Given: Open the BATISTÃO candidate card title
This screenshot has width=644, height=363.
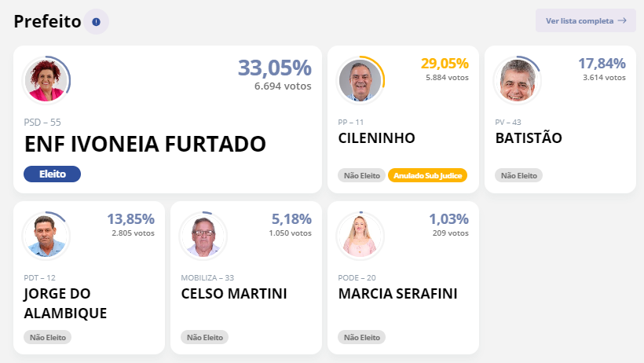Looking at the screenshot, I should [529, 137].
